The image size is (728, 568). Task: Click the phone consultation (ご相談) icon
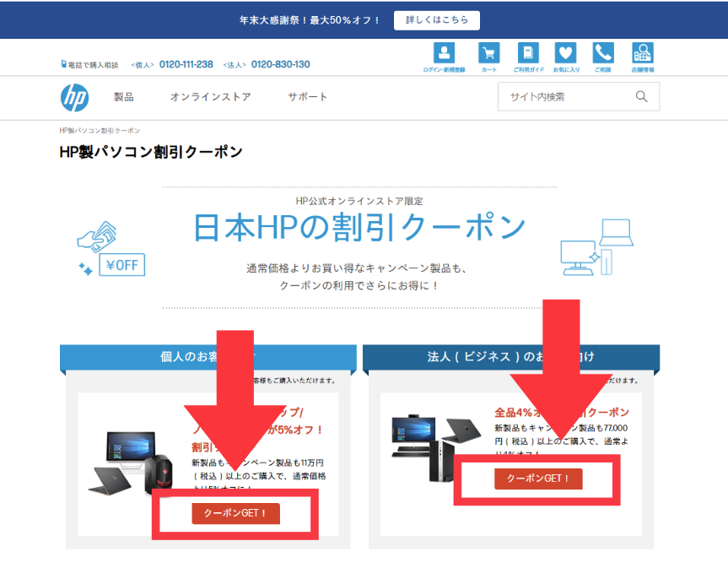(x=602, y=52)
